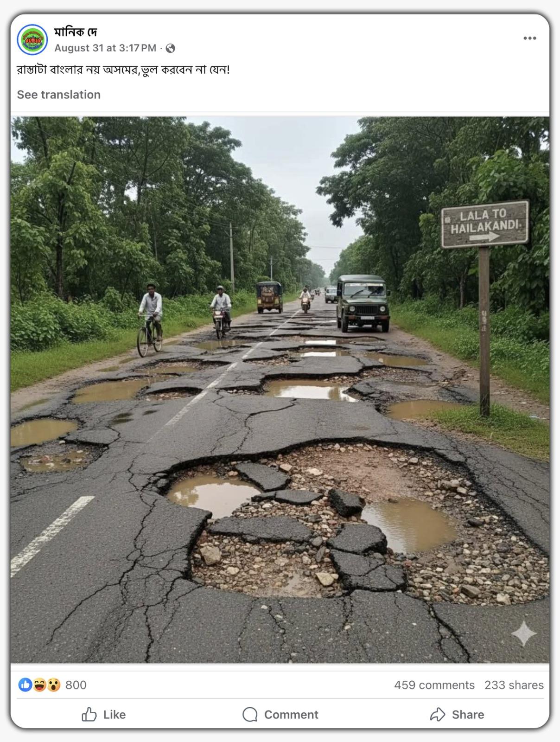The width and height of the screenshot is (560, 742).
Task: Click the thumbs-up Like button icon
Action: [x=89, y=714]
